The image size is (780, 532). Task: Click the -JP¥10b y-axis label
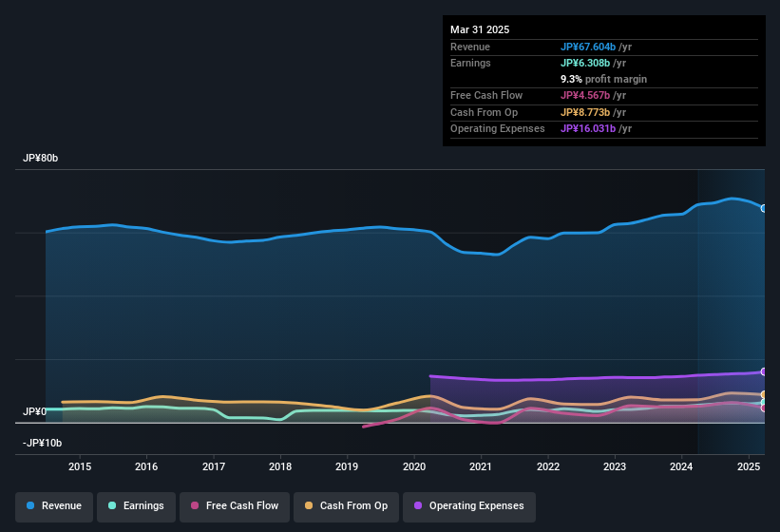click(43, 443)
